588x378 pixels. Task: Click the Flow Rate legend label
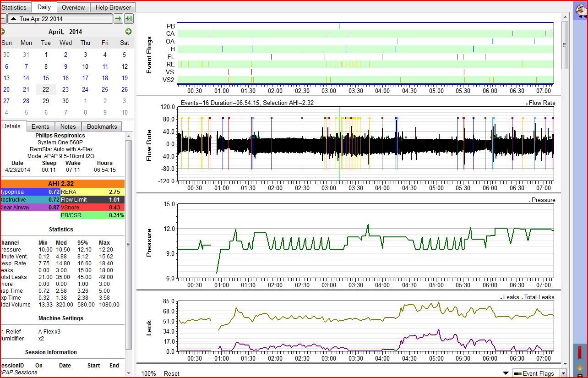pos(542,103)
